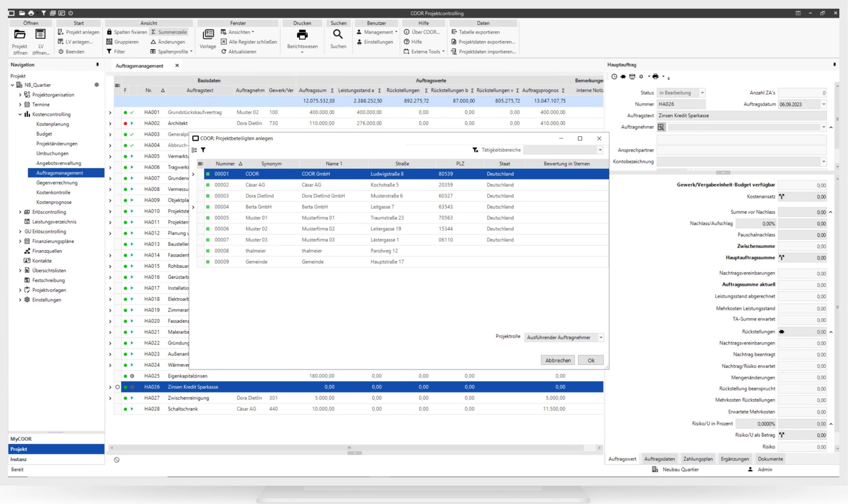Open Spaltenprofile dropdown
Image resolution: width=848 pixels, height=504 pixels.
pyautogui.click(x=171, y=52)
